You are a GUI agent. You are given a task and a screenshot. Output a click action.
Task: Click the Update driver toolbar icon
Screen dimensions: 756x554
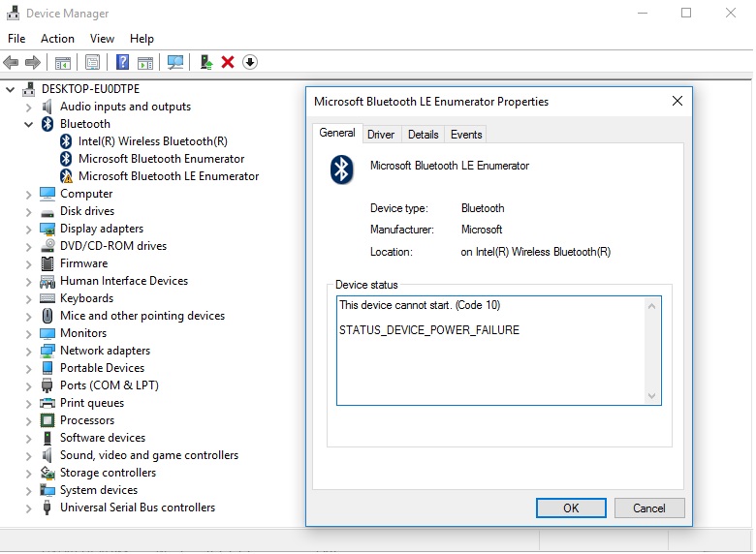click(x=205, y=62)
